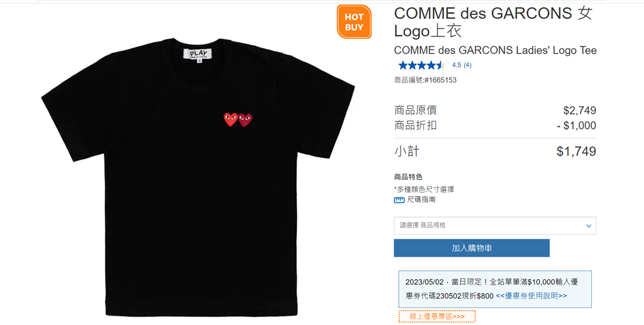Viewport: 644px width, 325px height.
Task: Open the 線上優惠專區 button
Action: [437, 316]
